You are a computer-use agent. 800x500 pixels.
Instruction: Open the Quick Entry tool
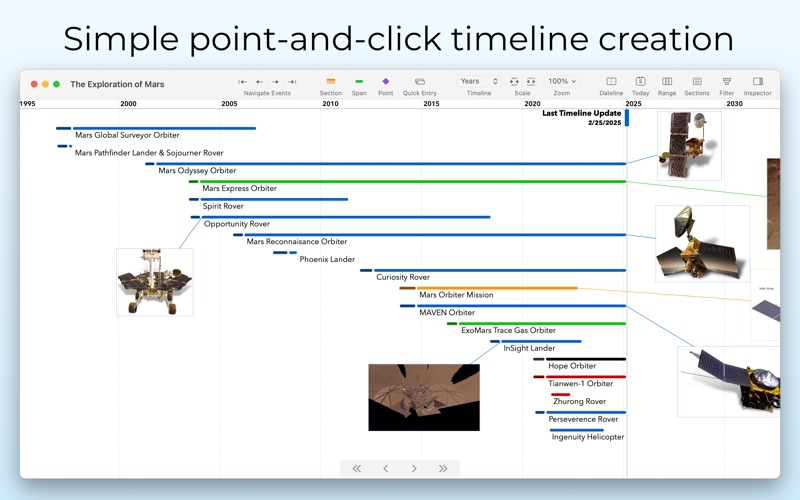(420, 82)
